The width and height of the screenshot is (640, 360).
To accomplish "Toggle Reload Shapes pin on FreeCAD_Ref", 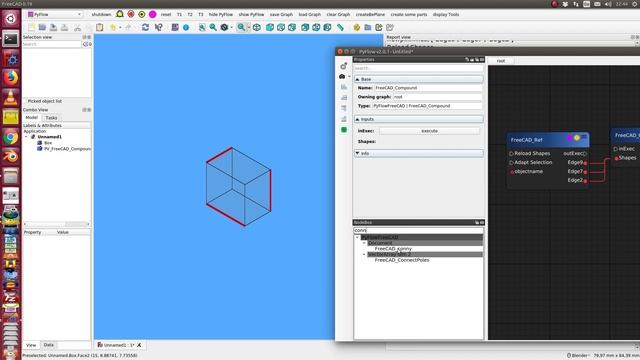I will click(x=511, y=153).
